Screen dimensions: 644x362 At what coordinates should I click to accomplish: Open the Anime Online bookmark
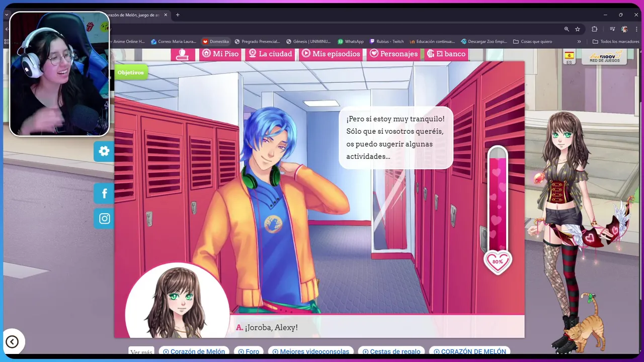127,42
